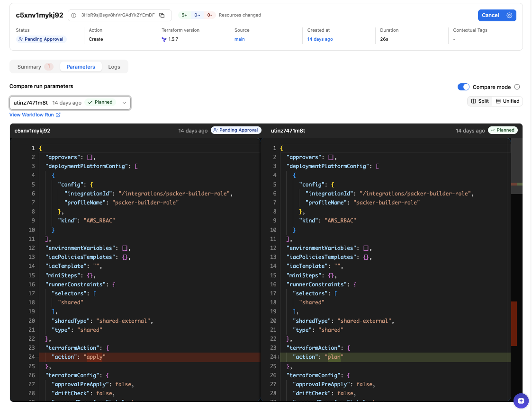Click the "environmentVariables" line in left pane

point(88,248)
